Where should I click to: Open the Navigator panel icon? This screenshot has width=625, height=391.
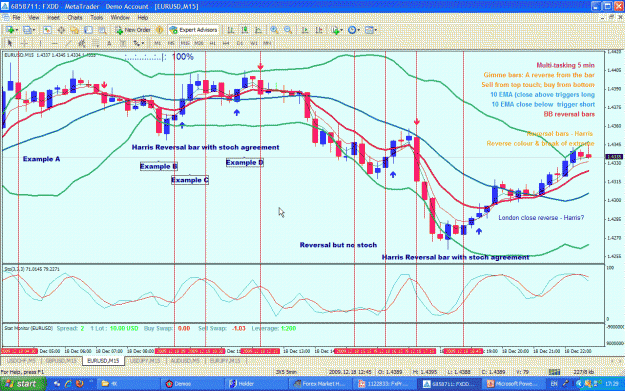75,30
